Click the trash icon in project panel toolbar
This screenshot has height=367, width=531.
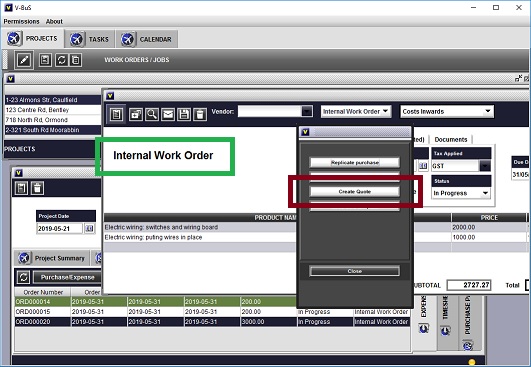38,188
